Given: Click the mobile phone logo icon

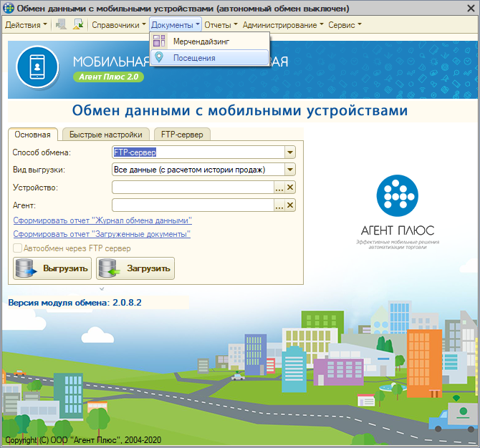Looking at the screenshot, I should [37, 67].
